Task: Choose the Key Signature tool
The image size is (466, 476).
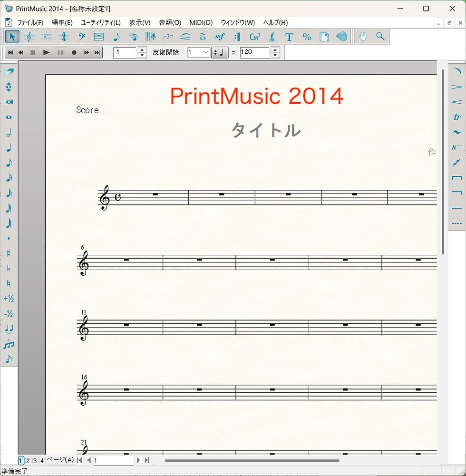Action: coord(47,37)
